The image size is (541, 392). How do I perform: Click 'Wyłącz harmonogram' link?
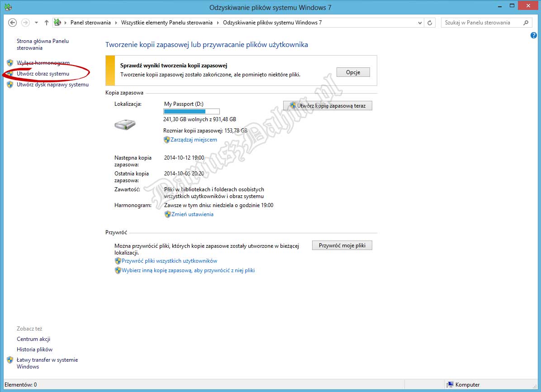43,63
